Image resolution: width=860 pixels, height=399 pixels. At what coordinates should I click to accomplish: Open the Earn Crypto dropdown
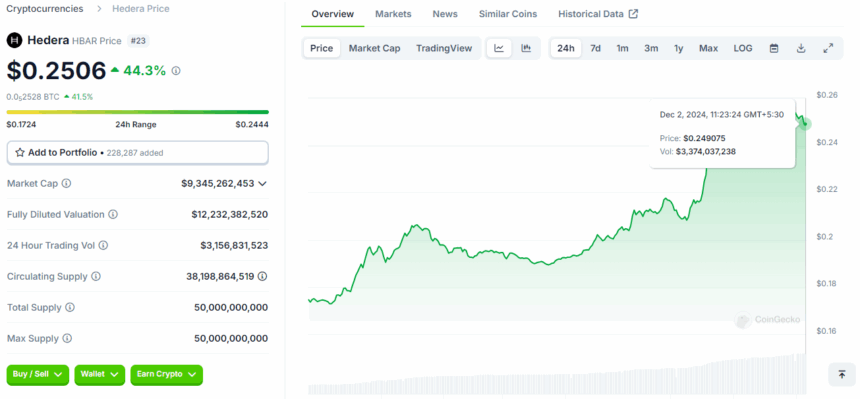pos(166,374)
